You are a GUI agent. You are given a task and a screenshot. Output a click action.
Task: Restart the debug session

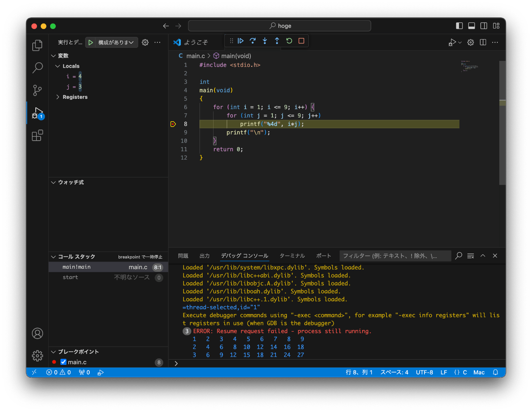(x=289, y=41)
